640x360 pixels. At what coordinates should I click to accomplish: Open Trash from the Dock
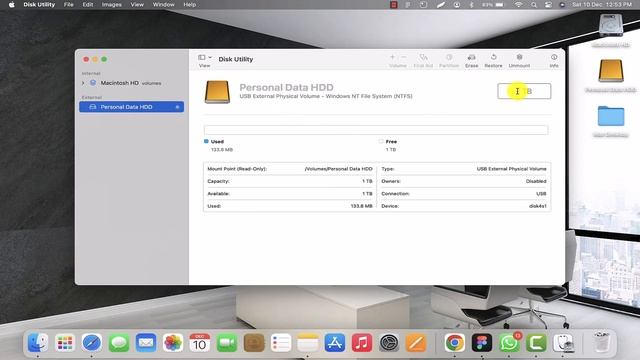(602, 342)
